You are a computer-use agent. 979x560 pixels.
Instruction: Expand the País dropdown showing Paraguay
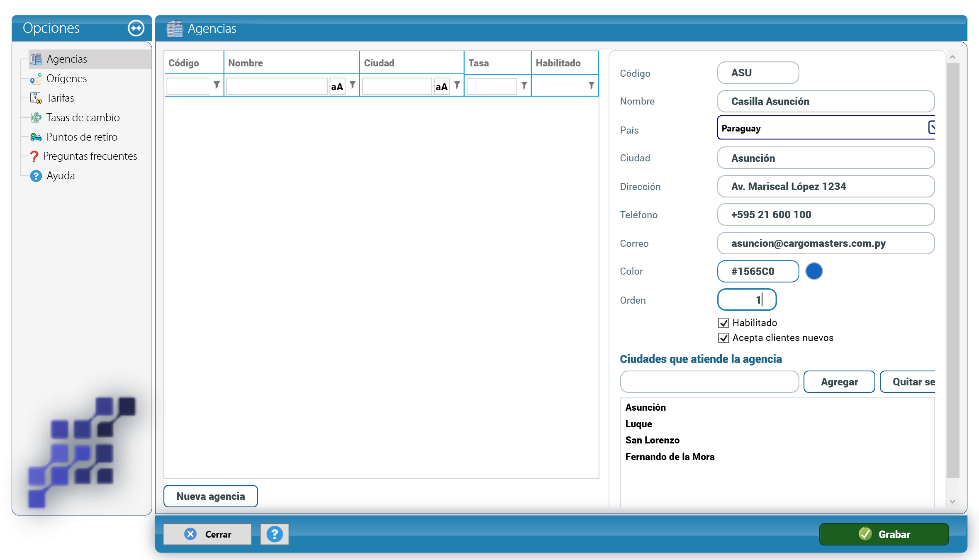pos(931,128)
